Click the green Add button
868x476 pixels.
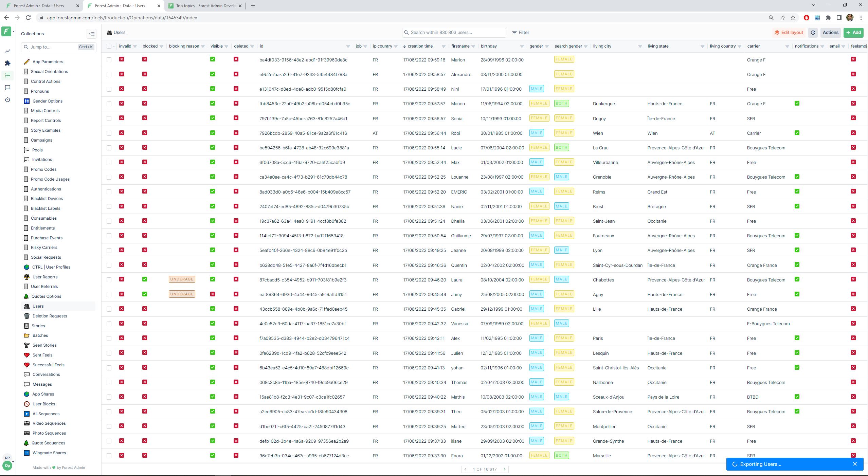[853, 33]
